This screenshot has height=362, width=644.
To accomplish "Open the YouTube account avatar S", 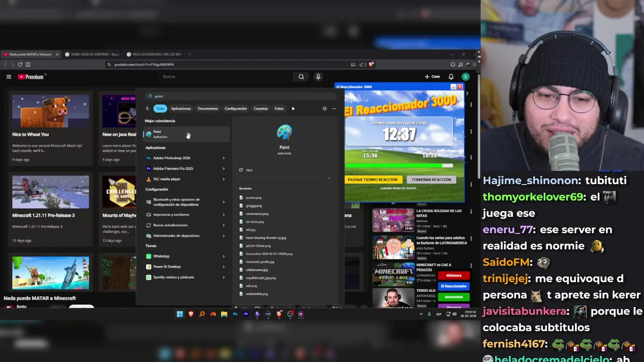I will tap(465, 76).
